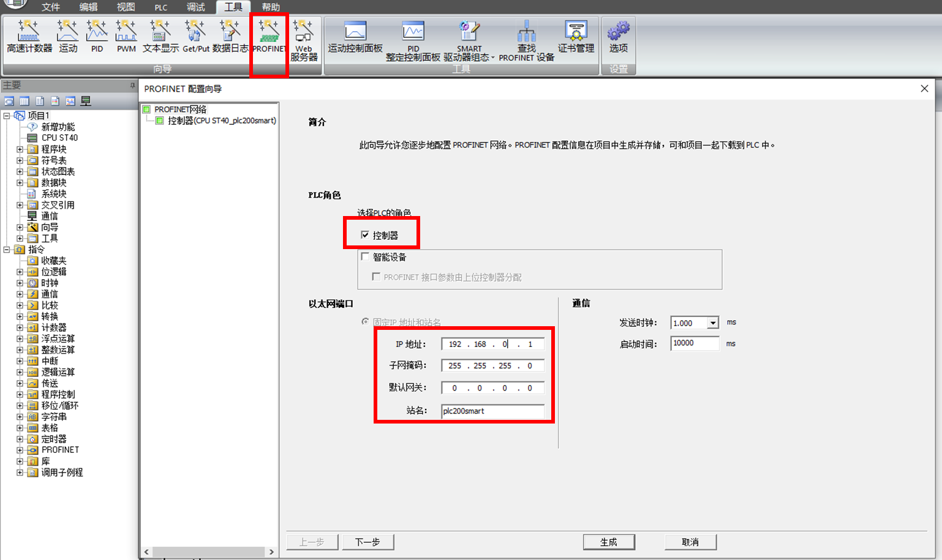Open the 发送时钟 dropdown

click(712, 323)
